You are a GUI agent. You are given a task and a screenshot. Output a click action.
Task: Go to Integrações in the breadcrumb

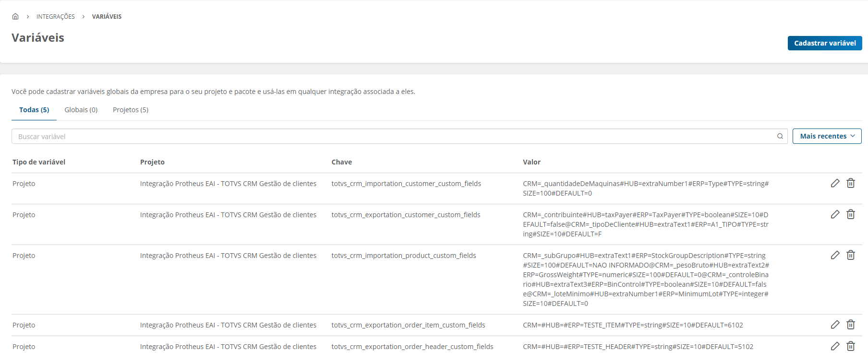point(56,16)
